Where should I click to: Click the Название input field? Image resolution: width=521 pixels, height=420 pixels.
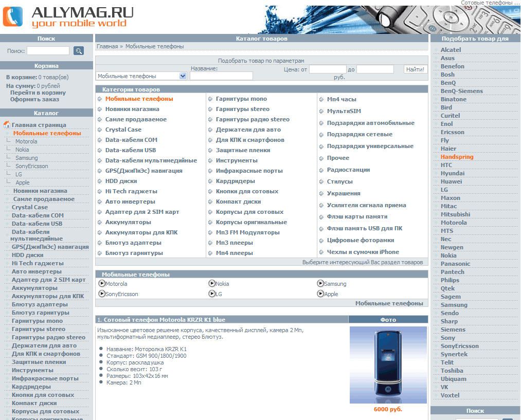click(x=221, y=76)
